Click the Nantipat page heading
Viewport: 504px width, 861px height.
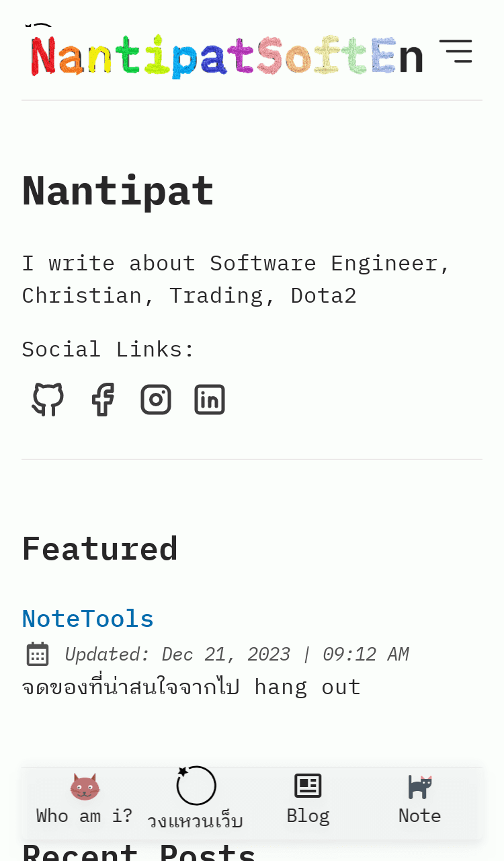point(118,190)
